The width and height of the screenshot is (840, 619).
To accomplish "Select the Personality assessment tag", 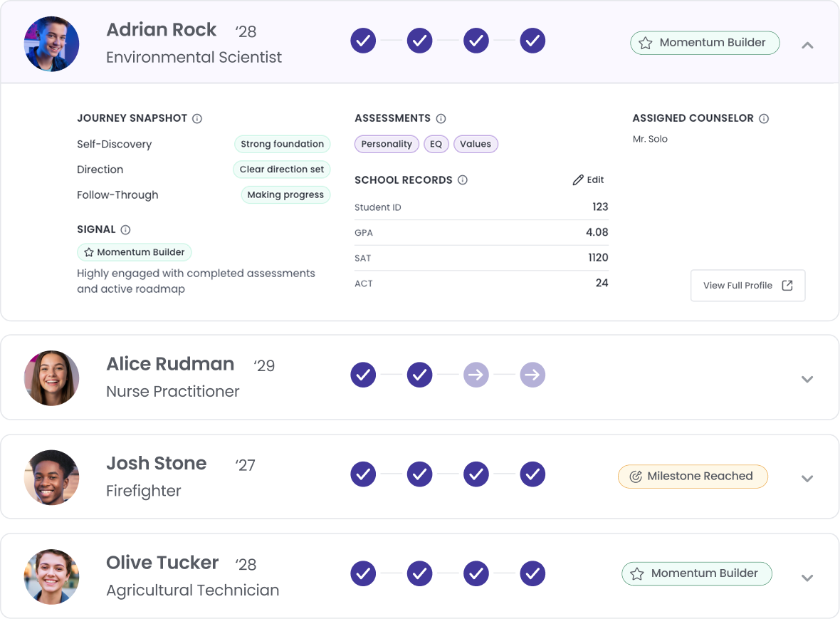I will (x=387, y=144).
